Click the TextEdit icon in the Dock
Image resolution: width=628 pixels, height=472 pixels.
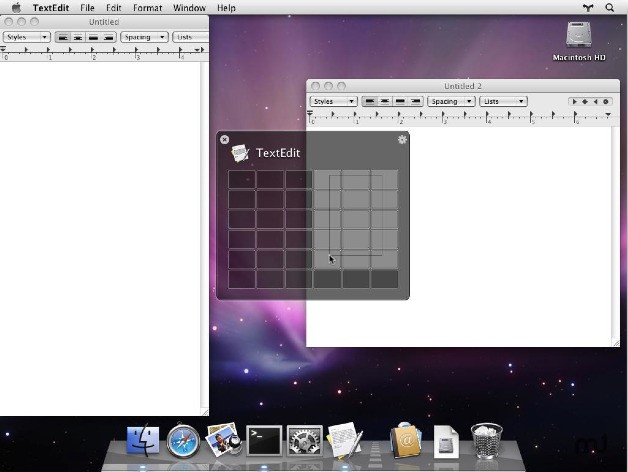(344, 440)
